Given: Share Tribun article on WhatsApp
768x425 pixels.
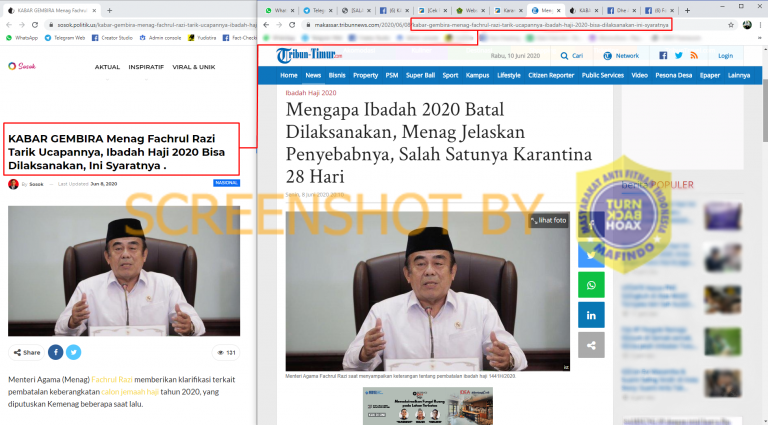Looking at the screenshot, I should click(591, 285).
